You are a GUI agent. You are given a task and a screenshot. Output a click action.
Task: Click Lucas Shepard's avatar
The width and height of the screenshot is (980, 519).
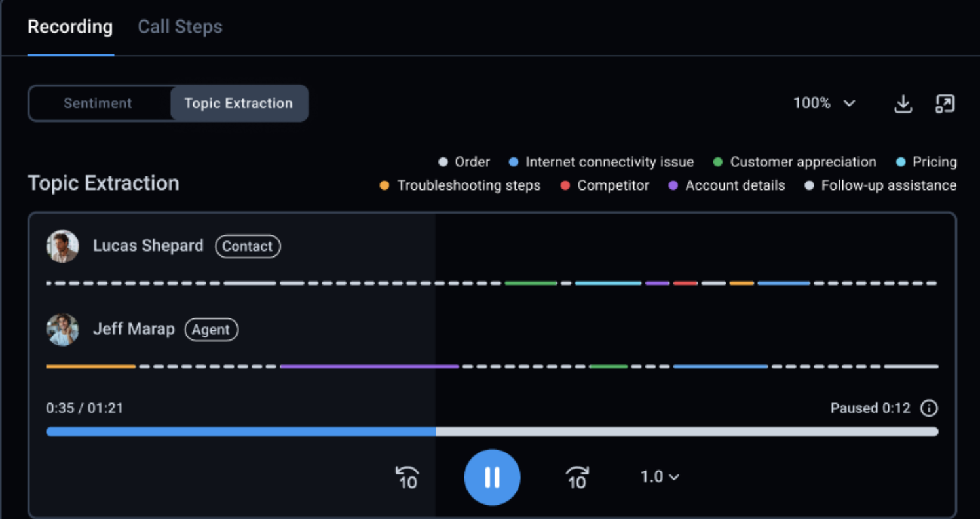[x=63, y=246]
